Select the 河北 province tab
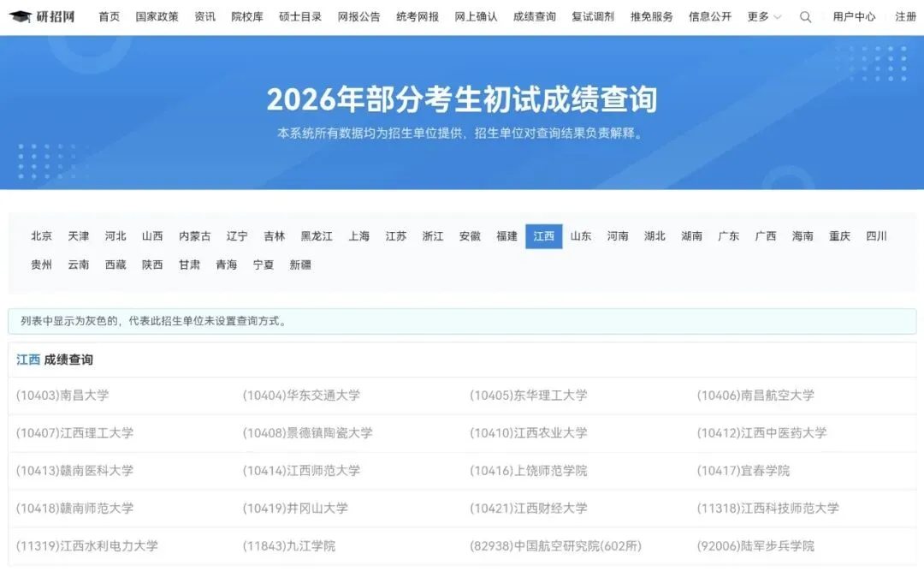This screenshot has height=571, width=924. pos(115,236)
